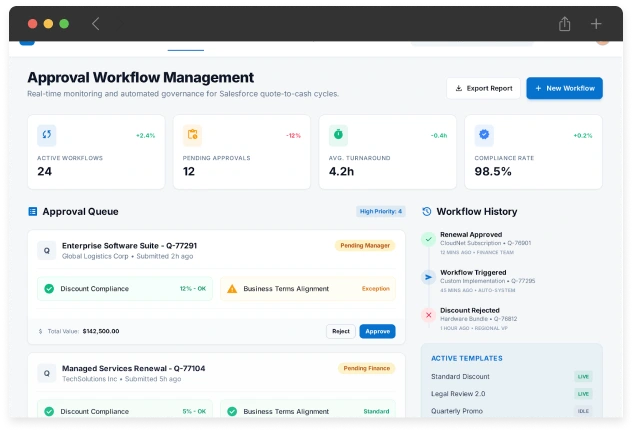This screenshot has width=634, height=432.
Task: Click LIVE badge for Standard Discount
Action: coord(583,377)
